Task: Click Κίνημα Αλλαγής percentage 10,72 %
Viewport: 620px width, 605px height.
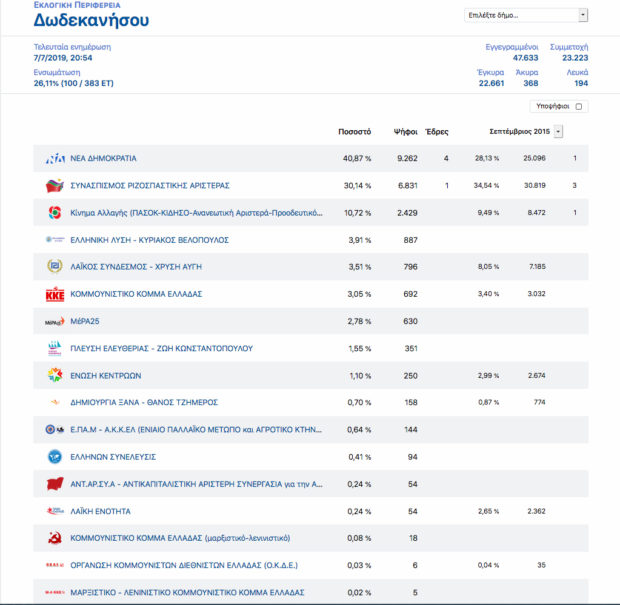Action: (x=357, y=213)
